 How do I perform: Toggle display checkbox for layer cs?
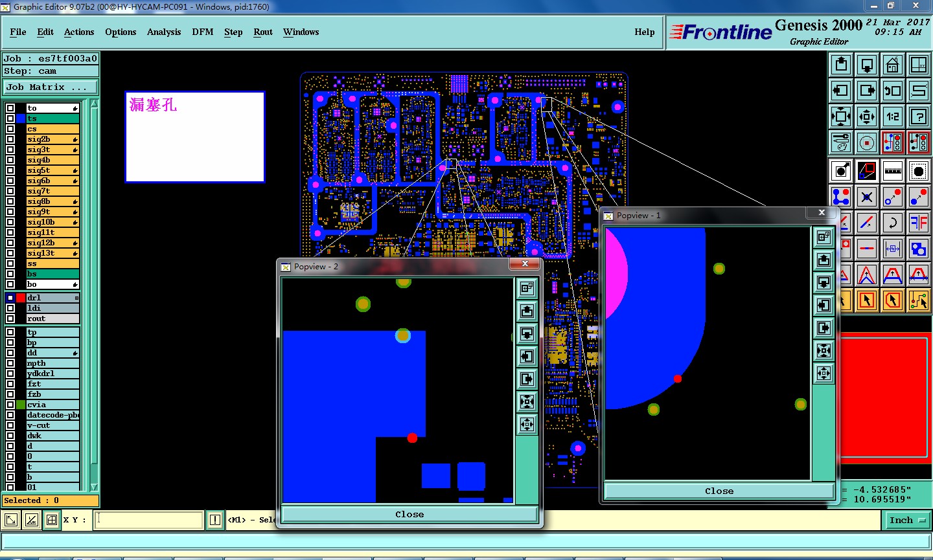[10, 129]
